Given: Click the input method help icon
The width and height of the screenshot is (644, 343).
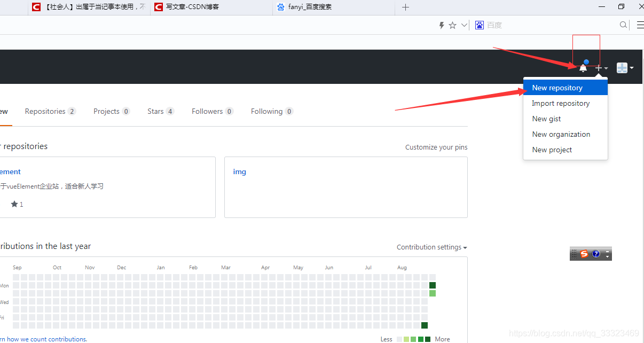Looking at the screenshot, I should pyautogui.click(x=596, y=254).
